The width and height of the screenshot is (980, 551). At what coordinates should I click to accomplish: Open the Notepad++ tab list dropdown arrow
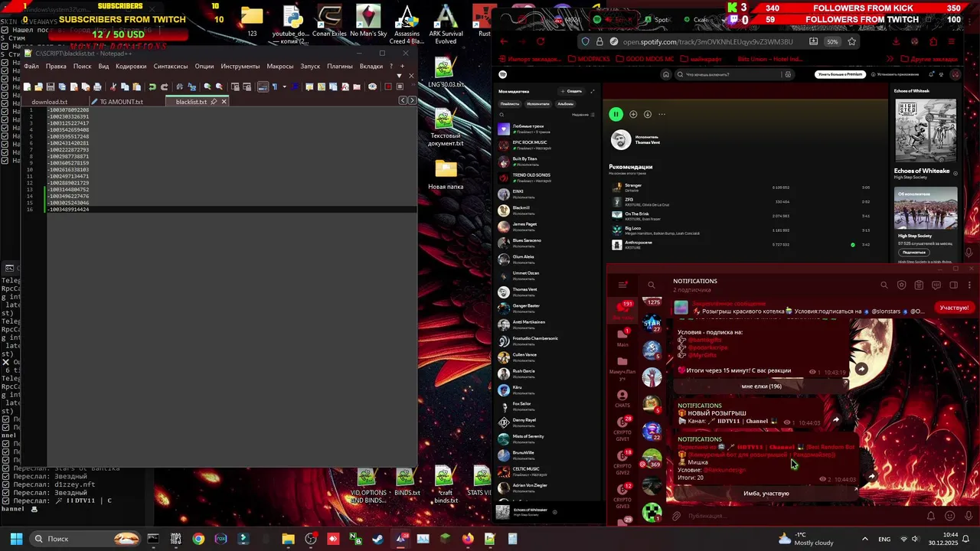coord(400,75)
